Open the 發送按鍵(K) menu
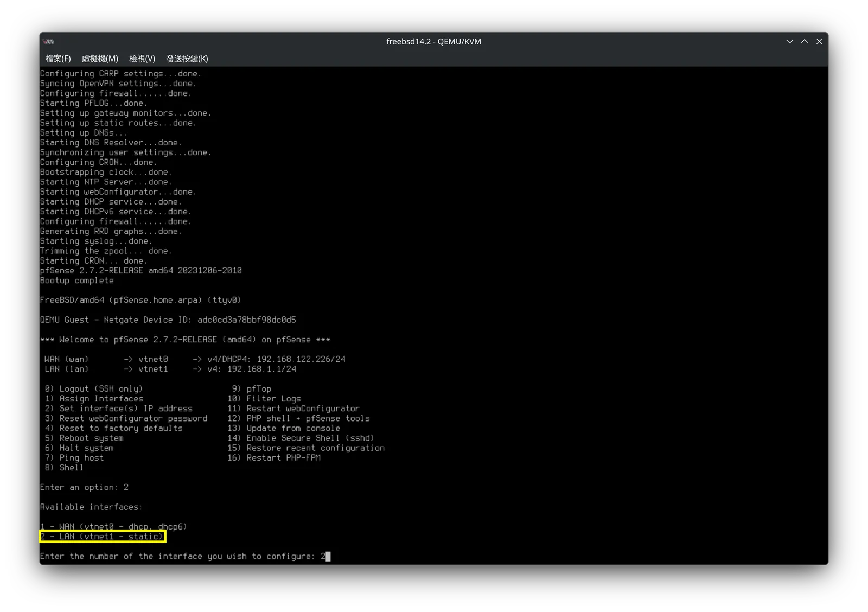Screen dimensions: 868x612 (x=187, y=59)
